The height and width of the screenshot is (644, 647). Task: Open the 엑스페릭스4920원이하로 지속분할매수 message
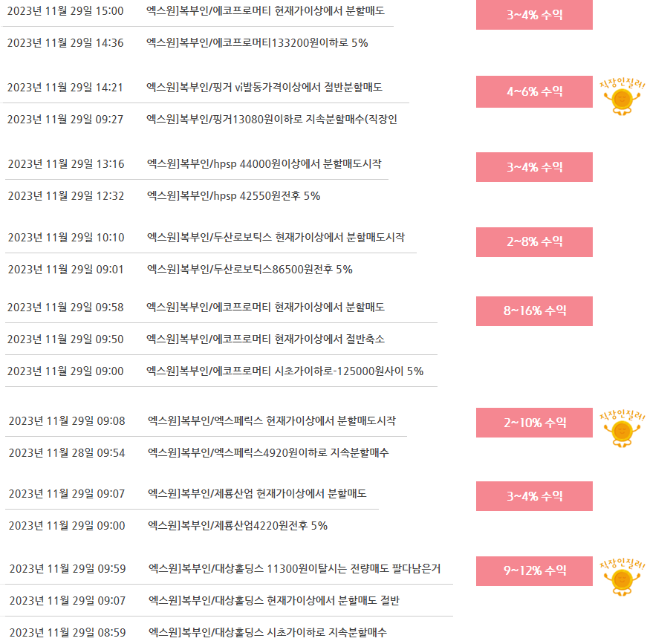tap(268, 452)
